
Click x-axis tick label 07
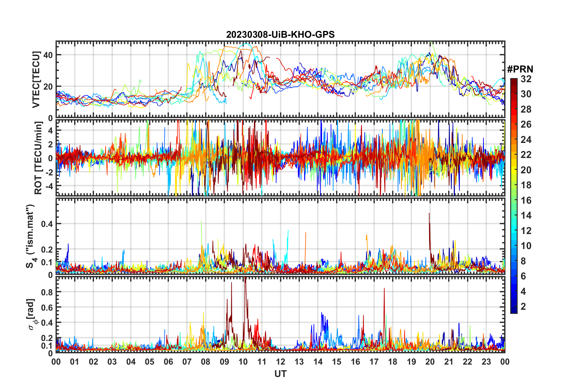(x=187, y=362)
